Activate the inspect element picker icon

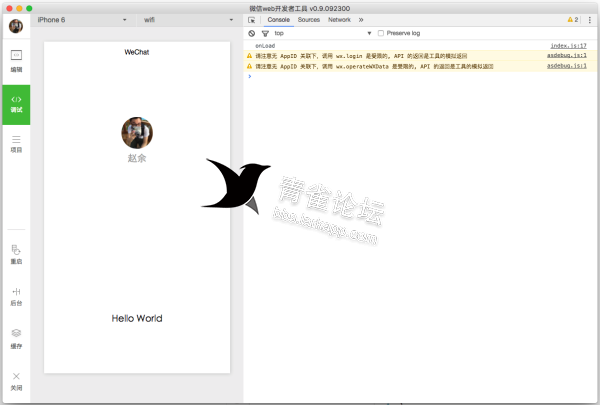251,20
